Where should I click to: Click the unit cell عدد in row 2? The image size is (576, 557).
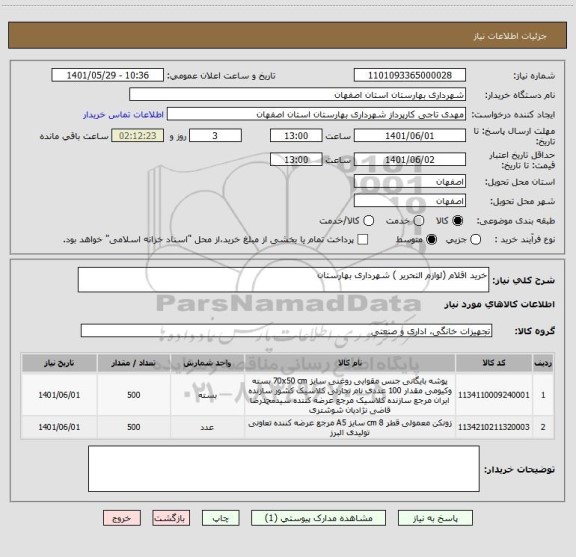pos(207,427)
